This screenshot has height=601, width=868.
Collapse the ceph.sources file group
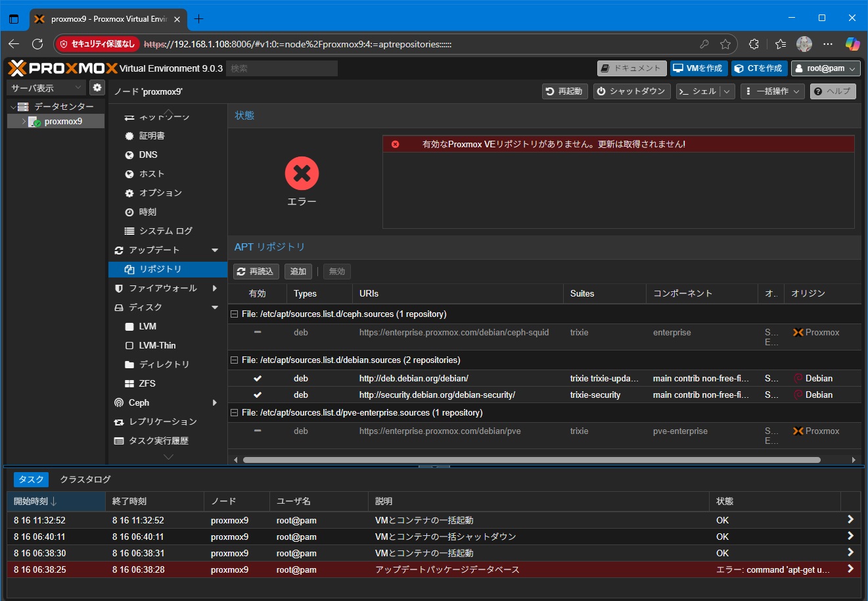tap(235, 314)
